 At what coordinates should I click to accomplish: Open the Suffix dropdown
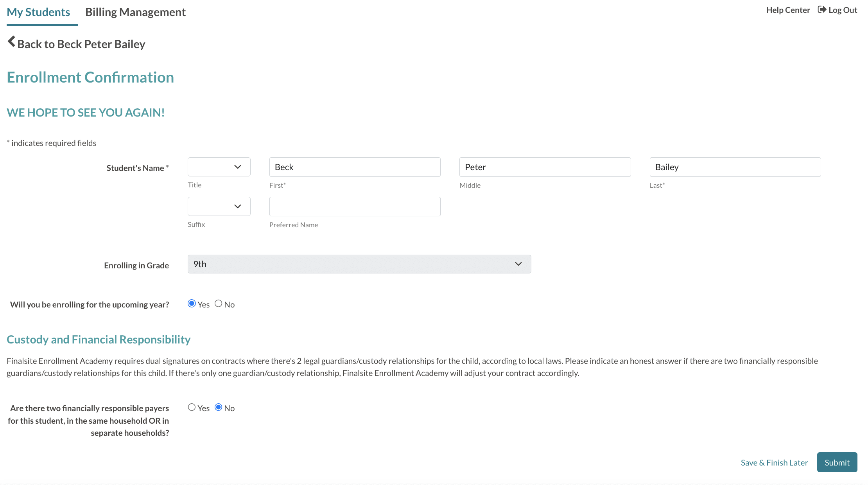point(219,207)
